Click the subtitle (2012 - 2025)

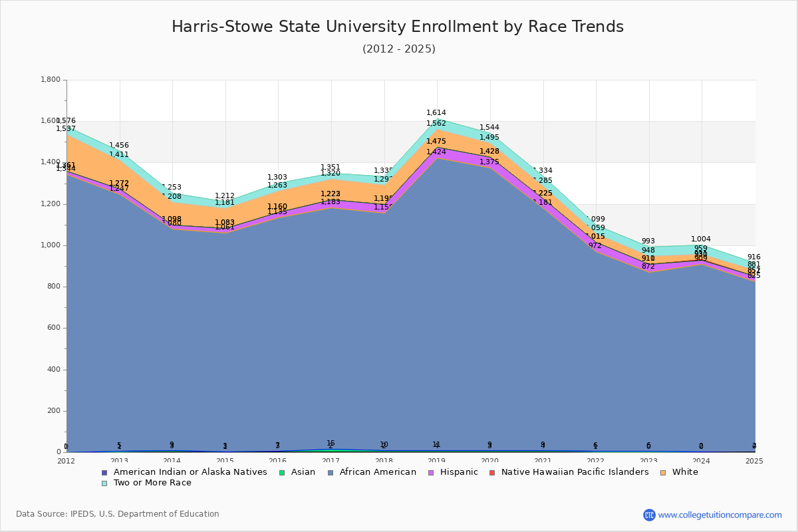point(399,49)
